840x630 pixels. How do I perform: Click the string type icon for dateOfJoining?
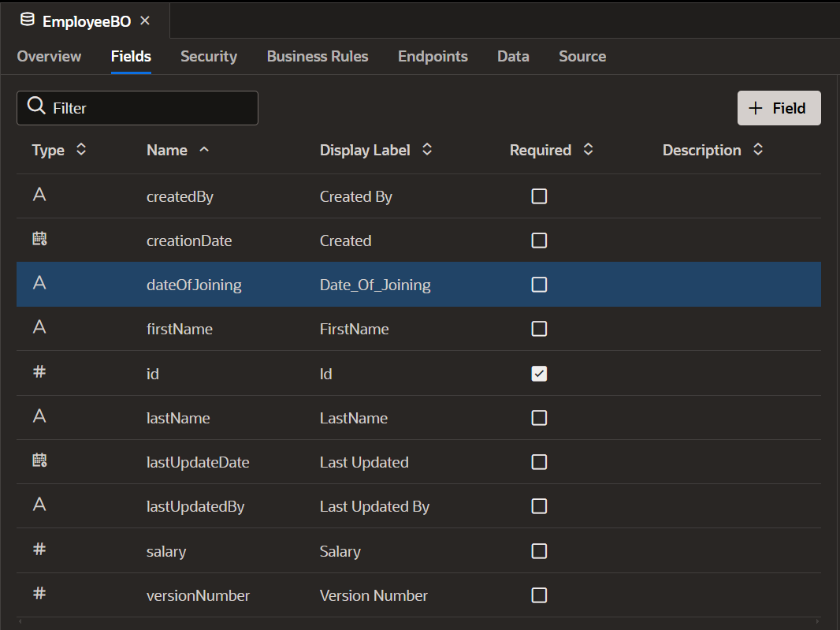(x=39, y=282)
